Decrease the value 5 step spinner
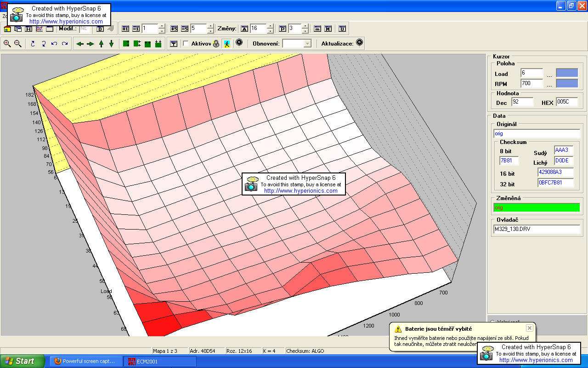The image size is (588, 368). [210, 31]
